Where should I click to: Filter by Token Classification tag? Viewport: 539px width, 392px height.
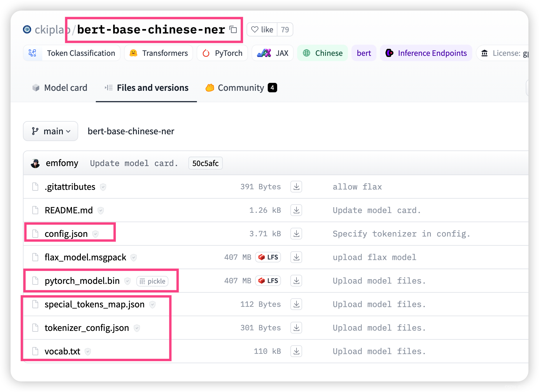[72, 53]
